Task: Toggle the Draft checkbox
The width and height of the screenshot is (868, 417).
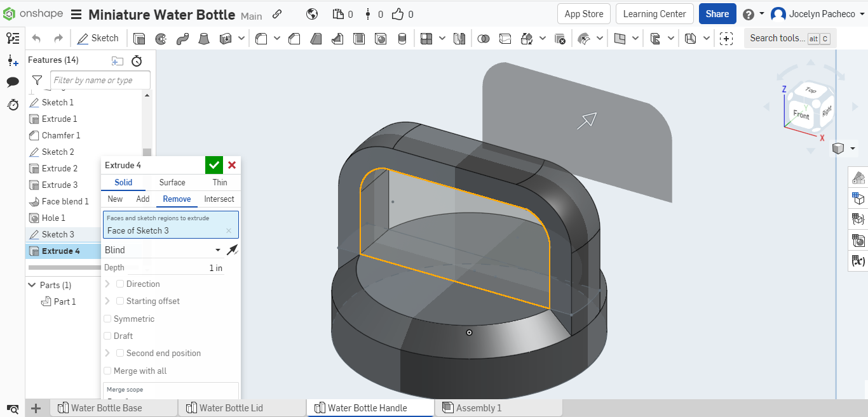Action: [x=107, y=336]
